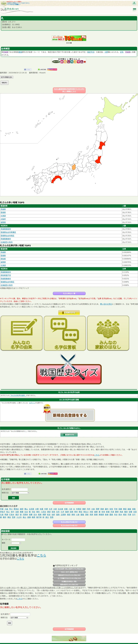Open 茨城県 in 多い地域 TOP5 table
Screen dimensions: 138x644
click(x=3, y=209)
